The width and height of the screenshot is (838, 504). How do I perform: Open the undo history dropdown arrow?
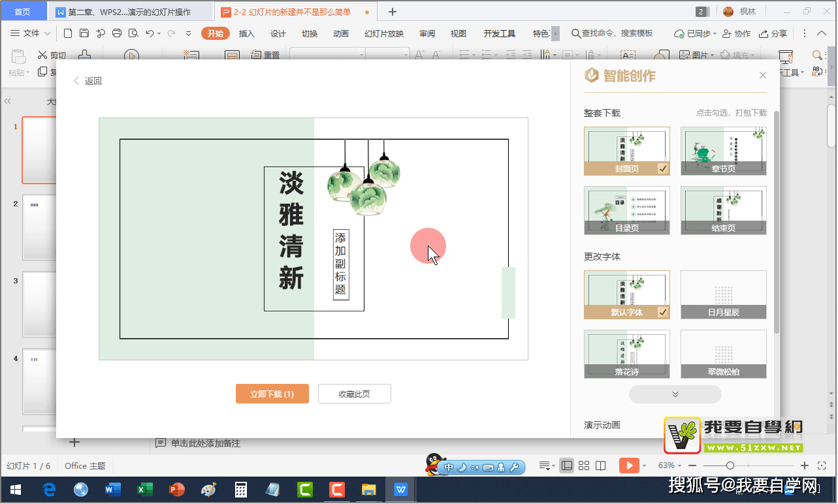point(159,33)
